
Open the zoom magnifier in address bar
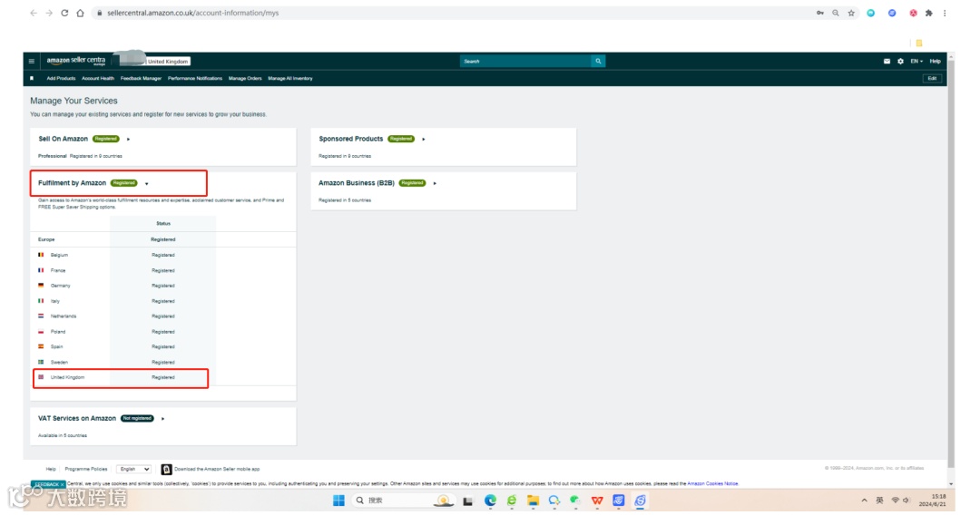point(836,13)
